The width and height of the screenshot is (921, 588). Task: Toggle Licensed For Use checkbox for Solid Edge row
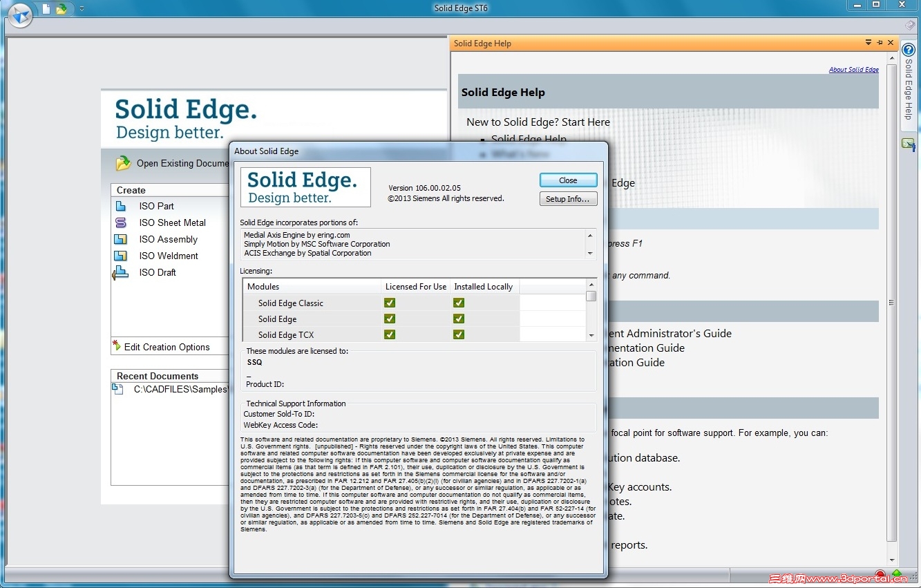click(x=390, y=319)
